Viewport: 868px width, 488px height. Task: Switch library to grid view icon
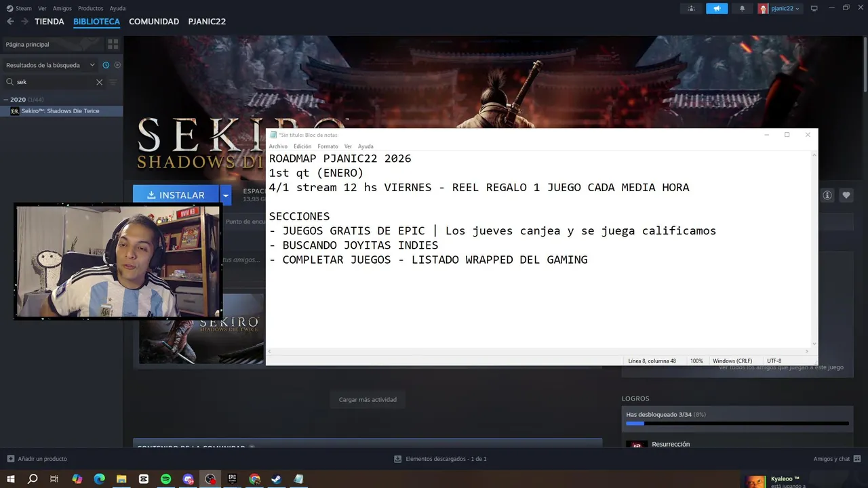[x=113, y=44]
